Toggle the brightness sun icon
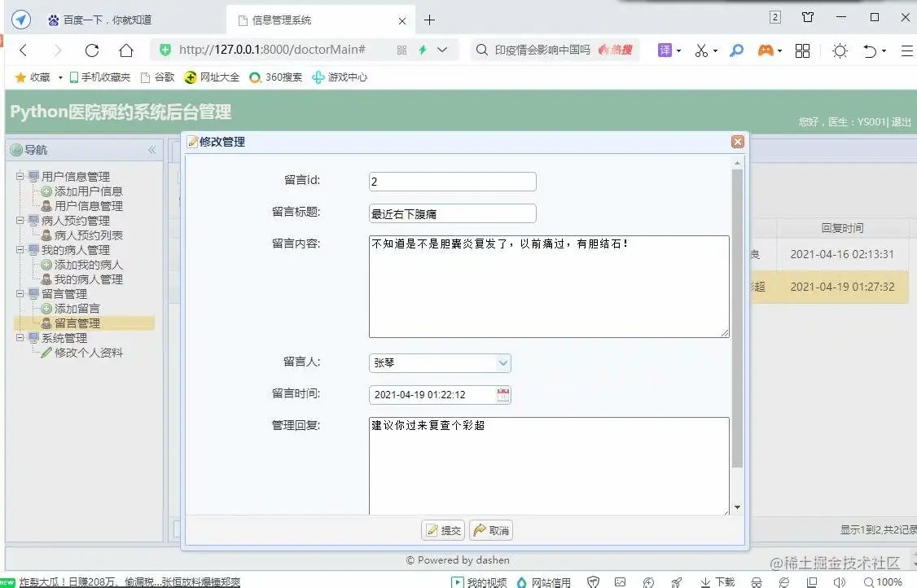The image size is (917, 588). tap(840, 51)
